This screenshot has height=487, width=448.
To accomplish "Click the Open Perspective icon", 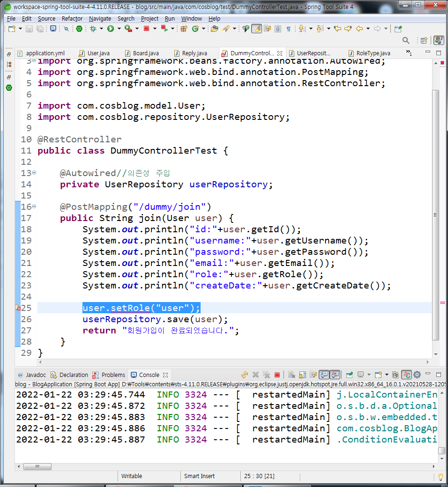I will 424,40.
